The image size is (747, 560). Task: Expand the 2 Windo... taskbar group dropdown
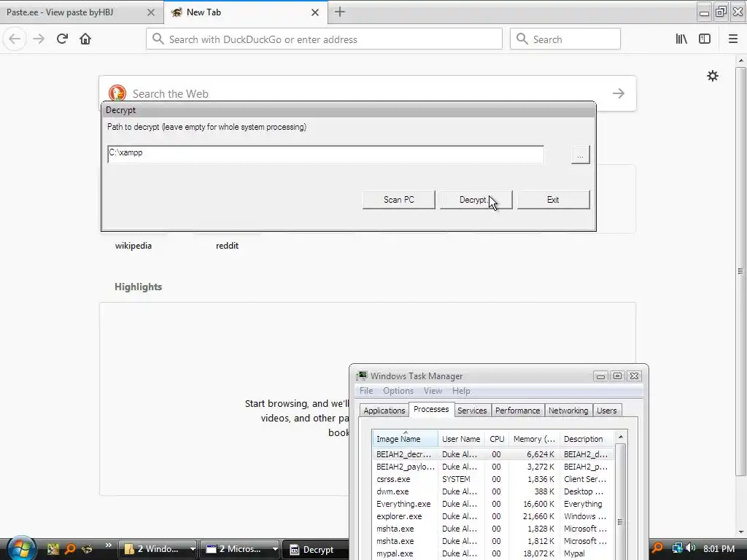point(192,549)
